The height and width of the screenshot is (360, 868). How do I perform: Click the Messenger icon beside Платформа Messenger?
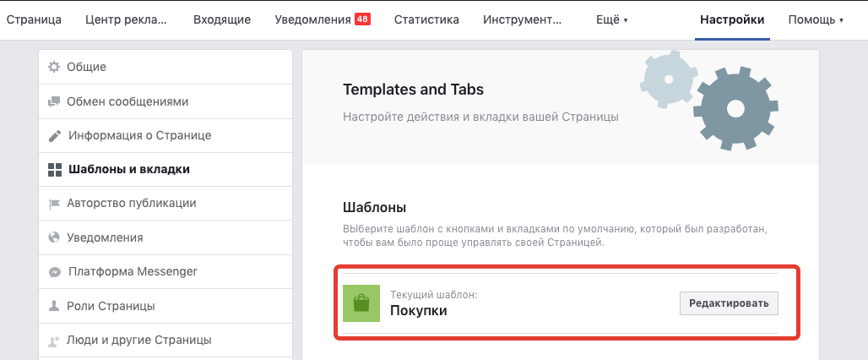pos(54,272)
